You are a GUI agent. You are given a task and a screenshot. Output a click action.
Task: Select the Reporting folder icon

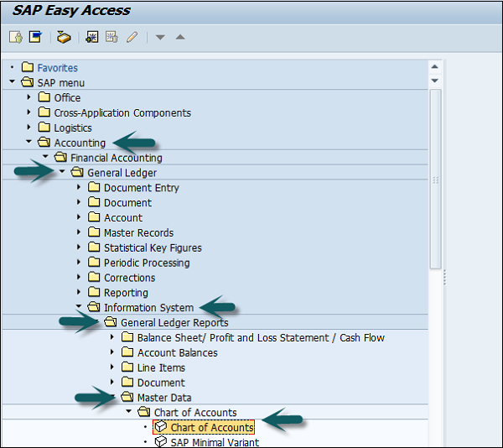pyautogui.click(x=94, y=292)
